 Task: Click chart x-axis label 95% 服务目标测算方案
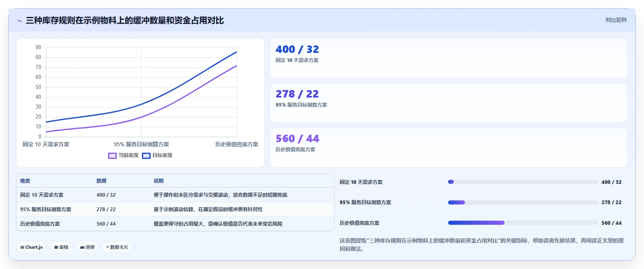(x=141, y=144)
